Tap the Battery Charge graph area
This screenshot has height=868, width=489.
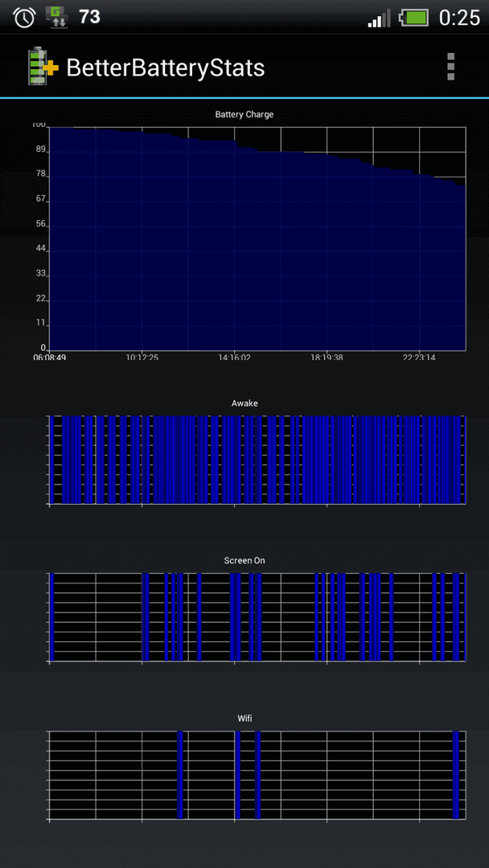[257, 239]
